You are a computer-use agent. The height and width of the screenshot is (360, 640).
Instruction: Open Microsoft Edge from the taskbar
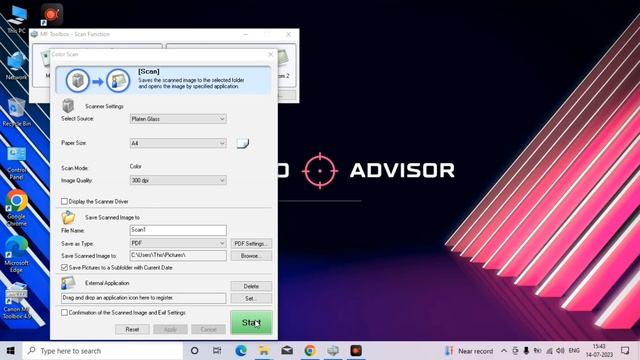241,351
